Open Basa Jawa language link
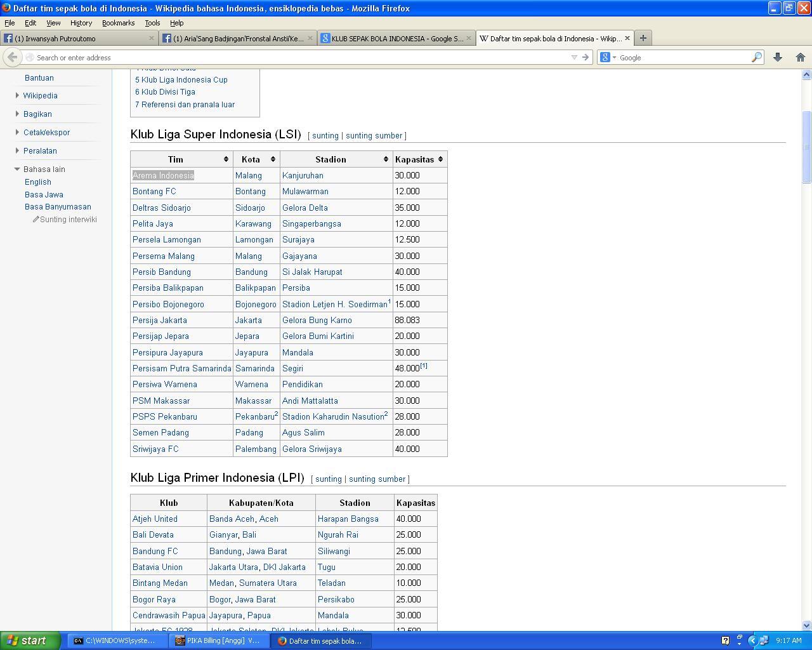Image resolution: width=812 pixels, height=650 pixels. point(44,194)
